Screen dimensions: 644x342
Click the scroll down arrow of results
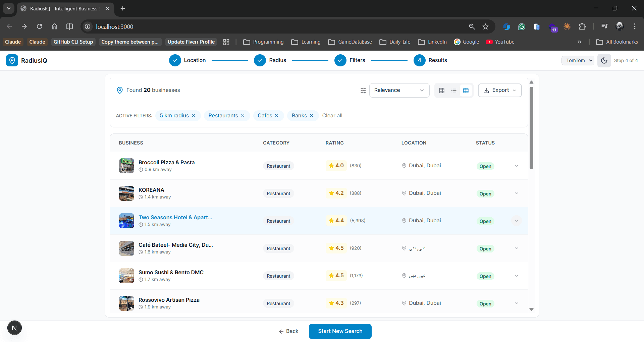coord(531,309)
